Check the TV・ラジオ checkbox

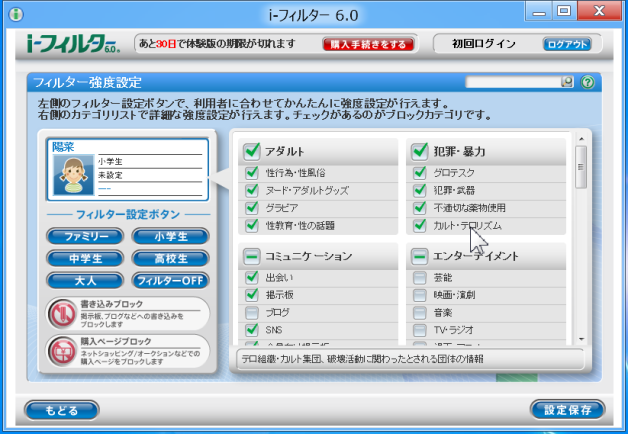coord(420,330)
